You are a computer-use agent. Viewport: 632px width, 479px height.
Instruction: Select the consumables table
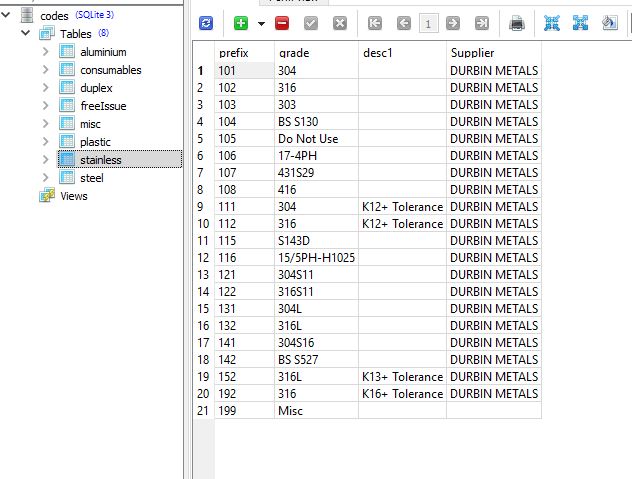pyautogui.click(x=111, y=70)
